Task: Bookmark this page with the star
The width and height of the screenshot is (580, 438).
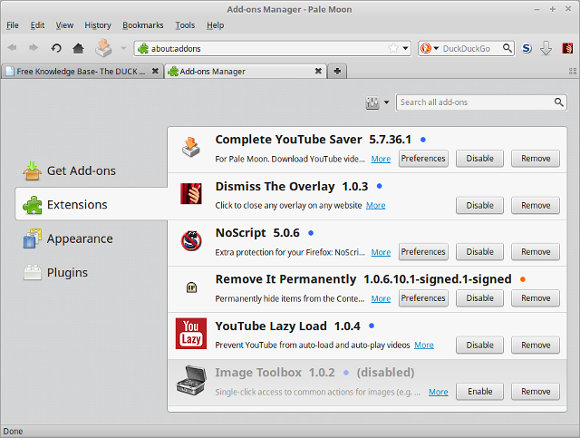Action: (x=393, y=48)
